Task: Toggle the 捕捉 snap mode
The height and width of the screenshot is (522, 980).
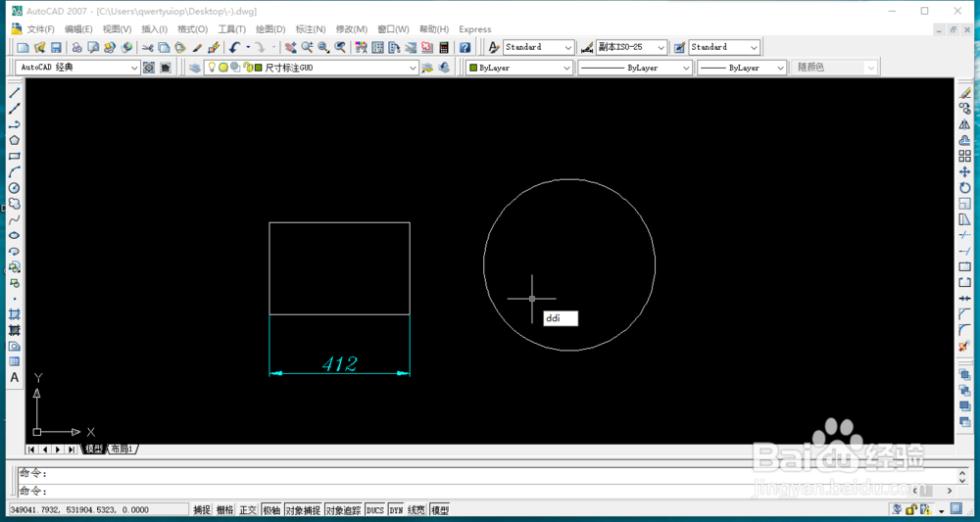Action: pos(202,510)
